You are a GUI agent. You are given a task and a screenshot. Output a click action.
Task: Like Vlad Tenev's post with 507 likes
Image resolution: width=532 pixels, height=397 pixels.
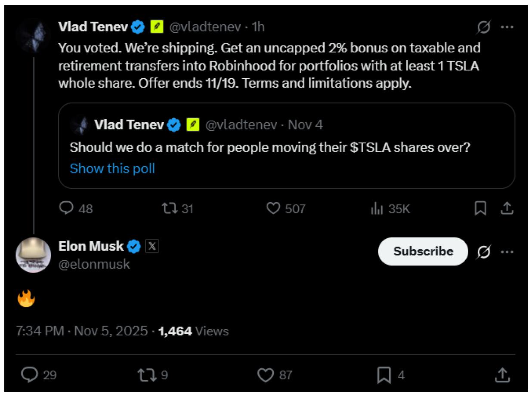coord(274,209)
